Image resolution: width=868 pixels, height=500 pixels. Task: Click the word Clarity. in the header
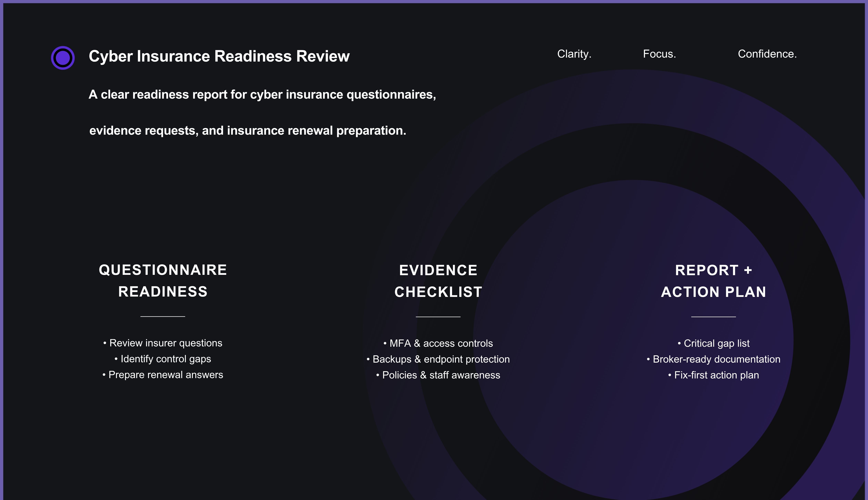pyautogui.click(x=574, y=54)
